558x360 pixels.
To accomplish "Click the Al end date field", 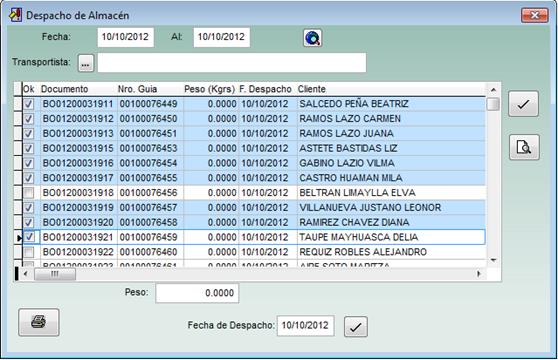I will tap(221, 37).
